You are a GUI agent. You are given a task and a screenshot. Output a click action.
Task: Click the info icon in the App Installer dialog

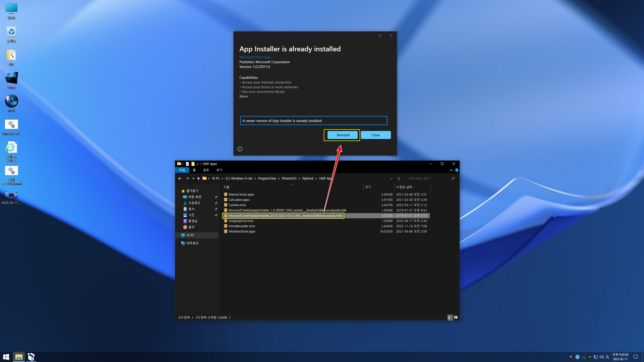(x=240, y=149)
